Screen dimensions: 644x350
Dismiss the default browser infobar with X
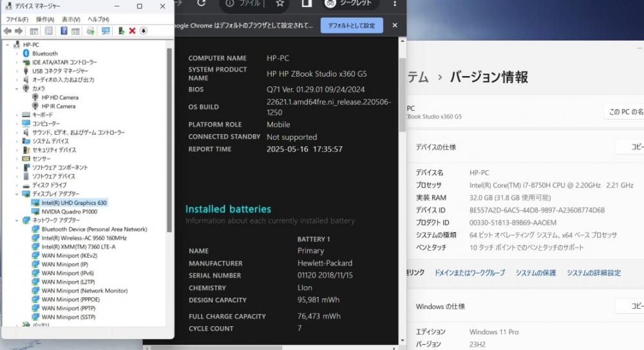coord(395,26)
